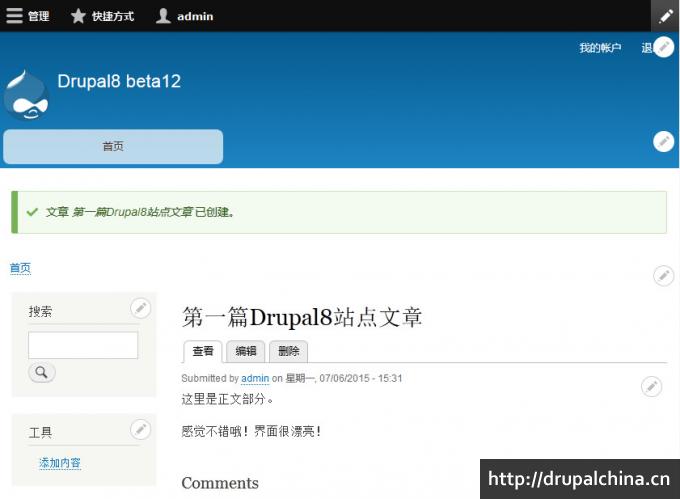Focus the 搜索 text field

pyautogui.click(x=83, y=345)
